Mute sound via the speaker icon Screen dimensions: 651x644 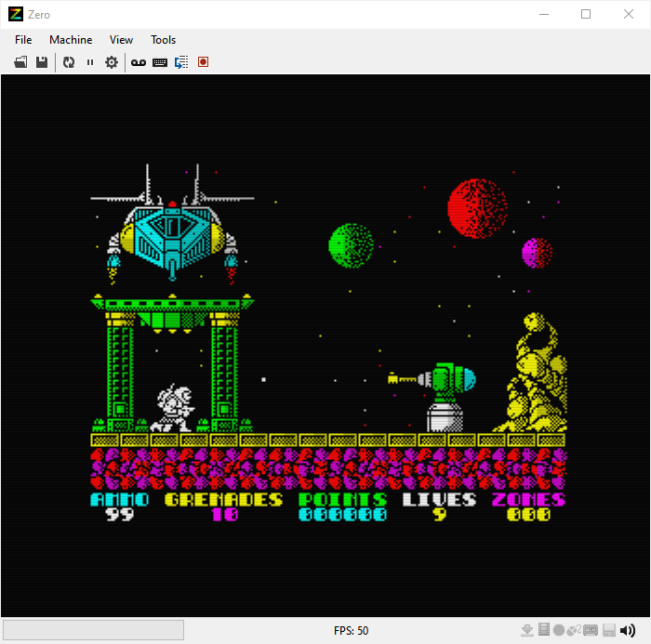click(x=628, y=630)
